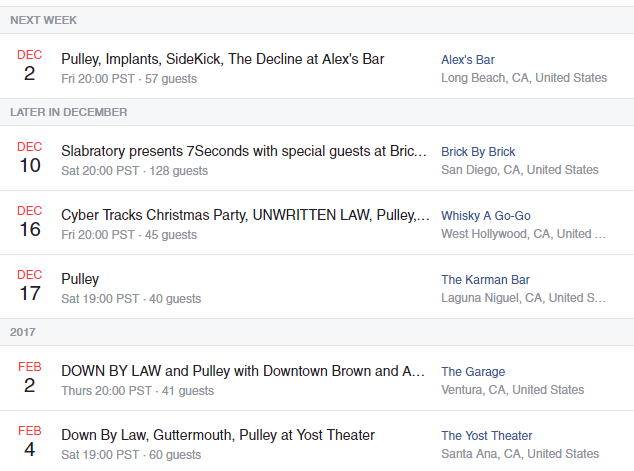Open the Pulley, Implants, SideKick event at Alex's Bar
634x471 pixels.
coord(222,59)
